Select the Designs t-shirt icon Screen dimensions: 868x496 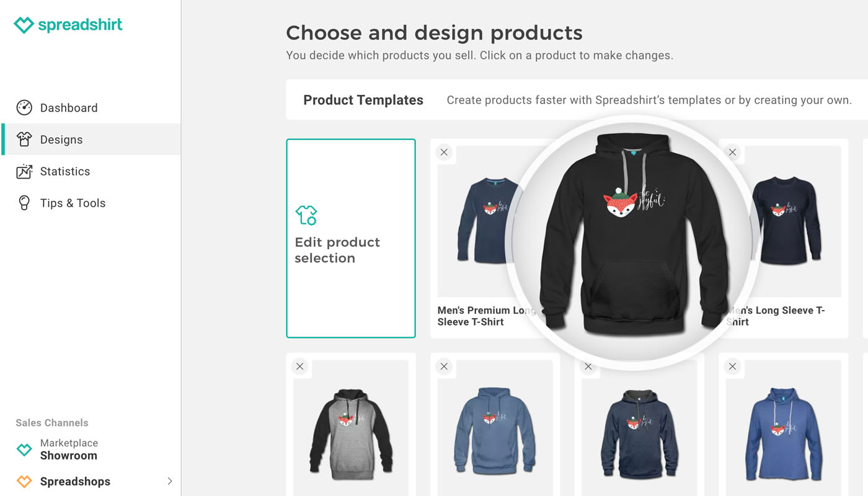click(x=24, y=139)
